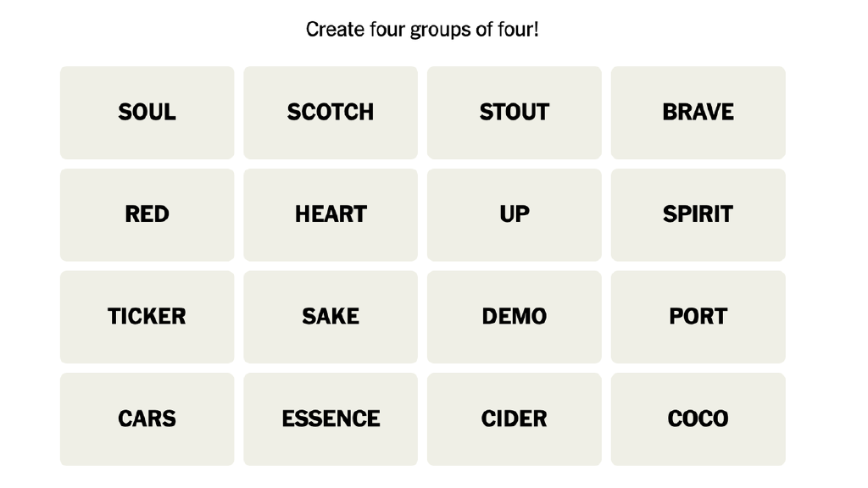The width and height of the screenshot is (868, 488).
Task: Select the COCO tile
Action: [x=698, y=419]
